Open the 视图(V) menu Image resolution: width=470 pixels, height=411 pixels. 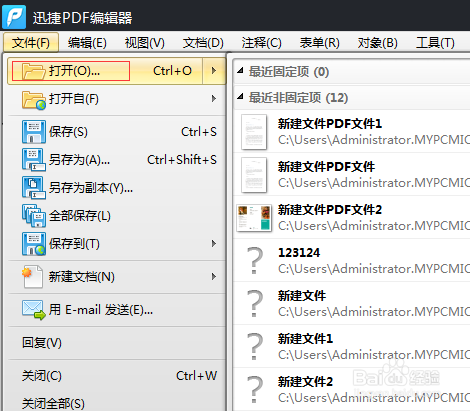point(145,43)
